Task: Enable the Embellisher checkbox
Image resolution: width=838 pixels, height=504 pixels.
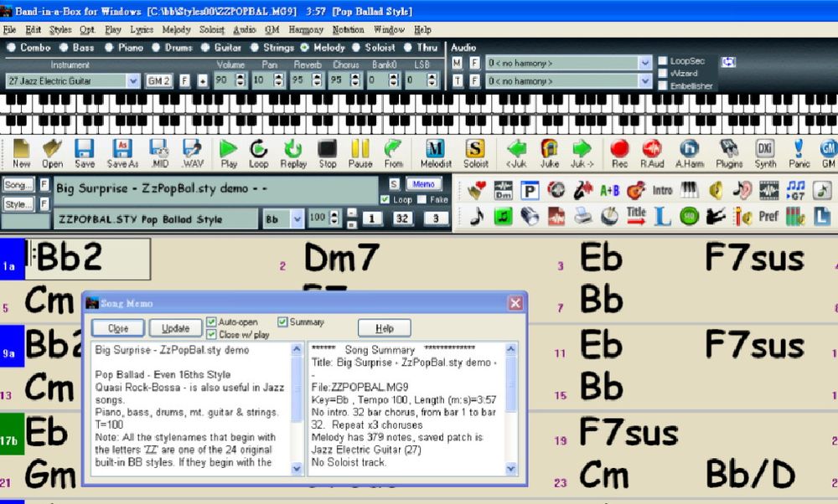Action: click(663, 85)
